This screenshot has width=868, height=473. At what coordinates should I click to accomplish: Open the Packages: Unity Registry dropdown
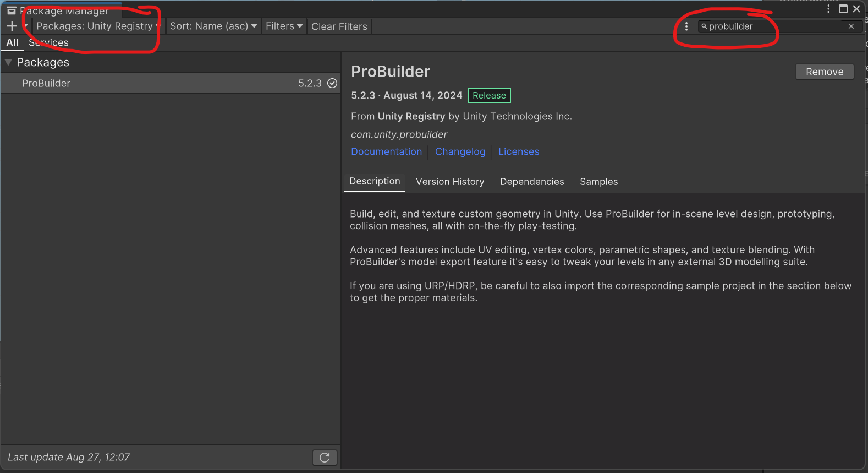coord(98,26)
